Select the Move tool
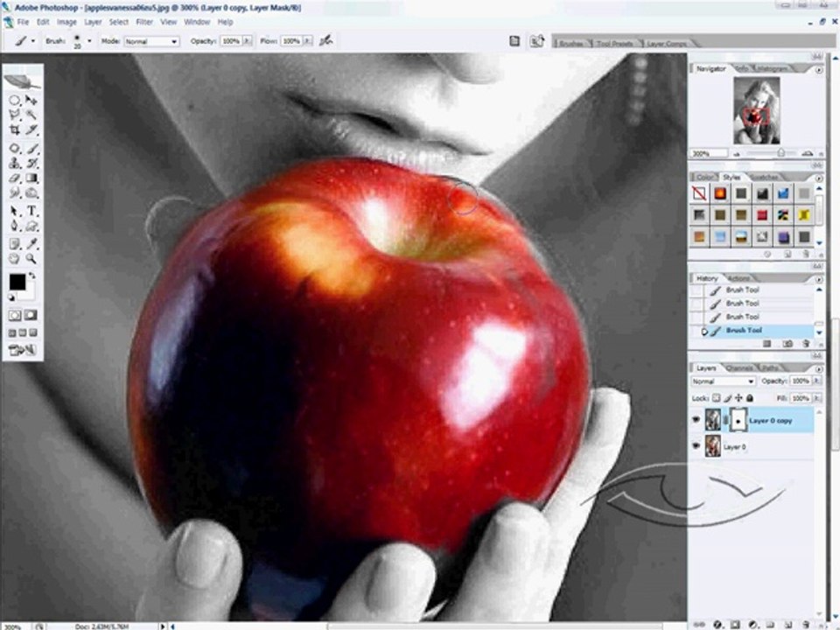Viewport: 840px width, 630px height. (x=31, y=100)
